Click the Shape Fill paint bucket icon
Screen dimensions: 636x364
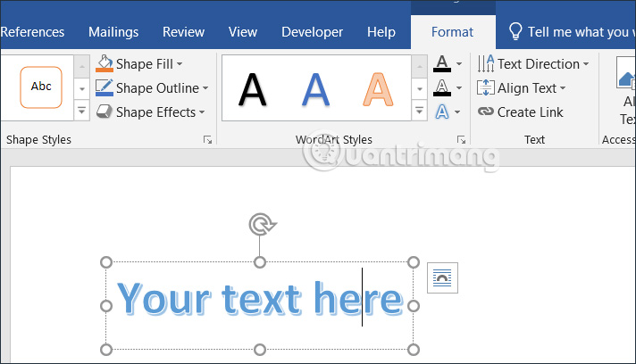point(105,63)
